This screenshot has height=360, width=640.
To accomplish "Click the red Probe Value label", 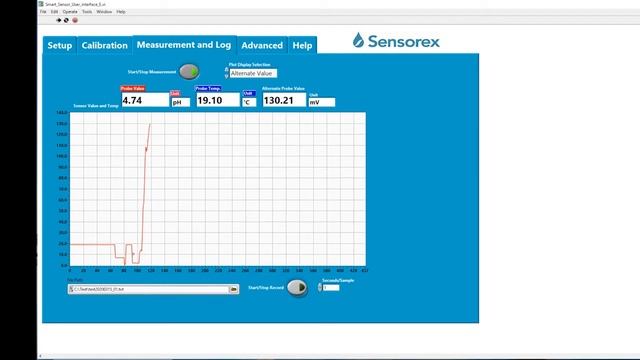I will (x=133, y=89).
